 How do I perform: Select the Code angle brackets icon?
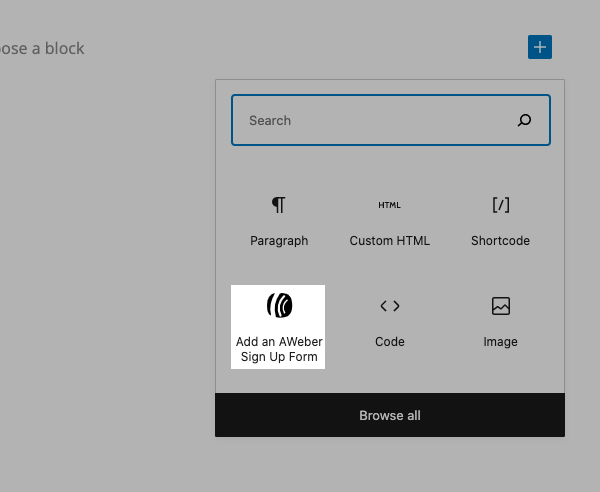coord(389,306)
